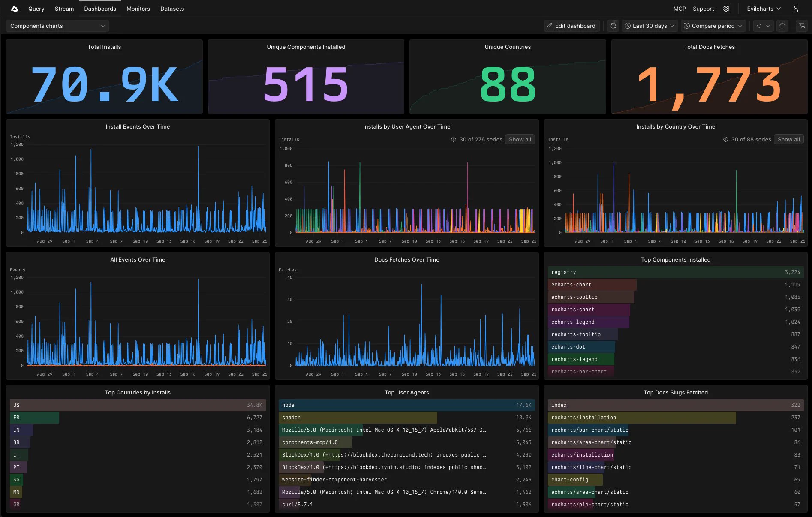Screen dimensions: 812x517
Task: Show all series in Country chart
Action: tap(788, 139)
